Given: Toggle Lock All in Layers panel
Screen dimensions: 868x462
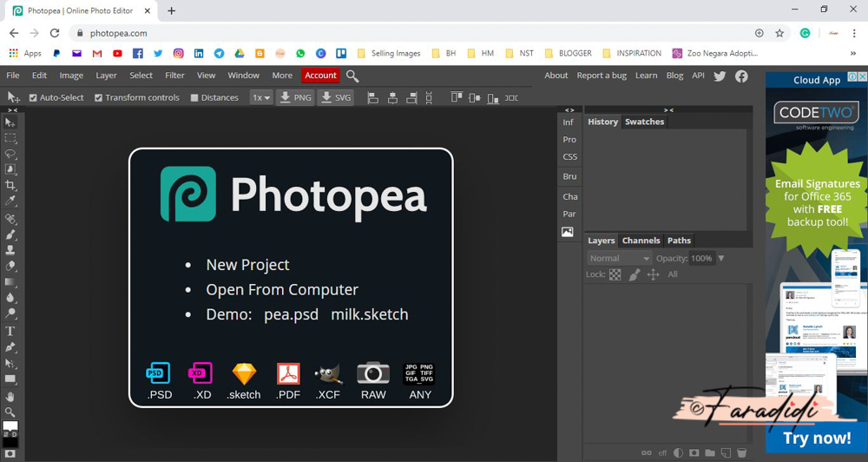Looking at the screenshot, I should click(x=673, y=274).
